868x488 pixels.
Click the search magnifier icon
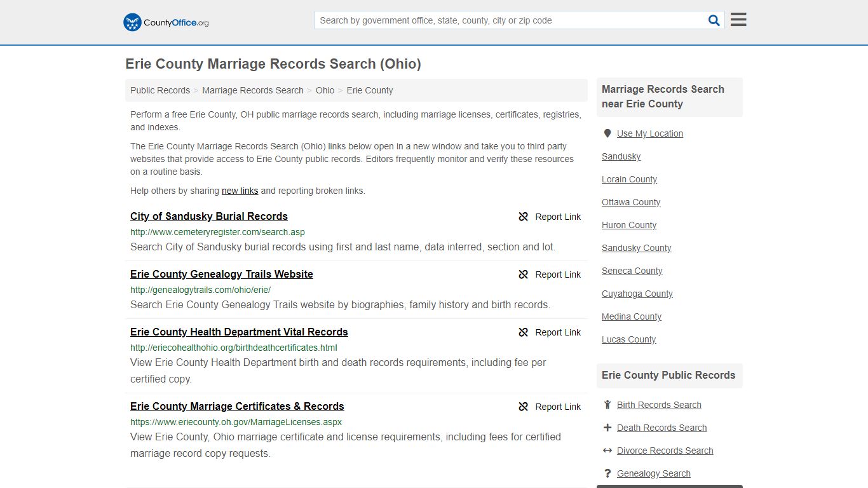pos(714,20)
